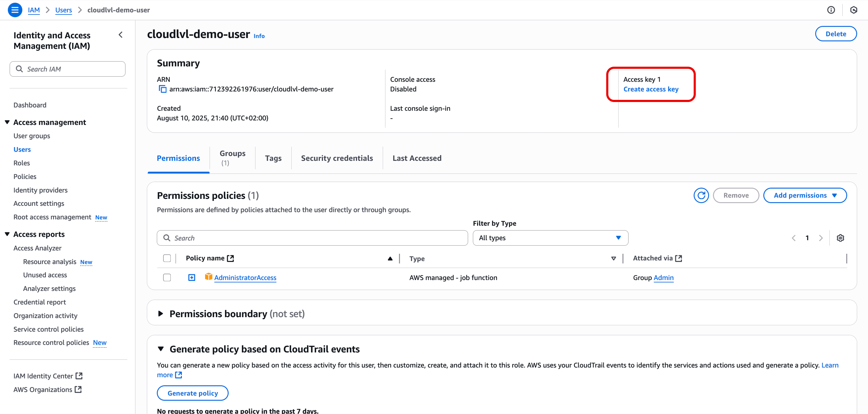
Task: Click Create access key
Action: pos(650,89)
